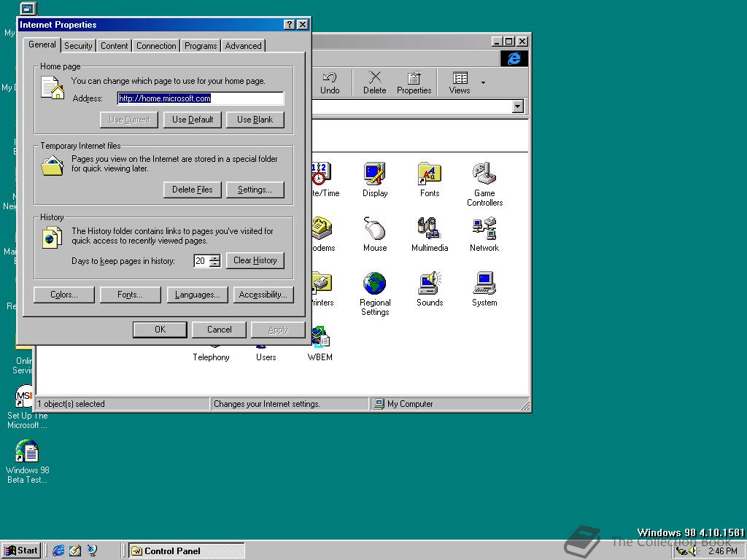Open the Fonts folder icon
The width and height of the screenshot is (747, 560).
click(x=430, y=174)
